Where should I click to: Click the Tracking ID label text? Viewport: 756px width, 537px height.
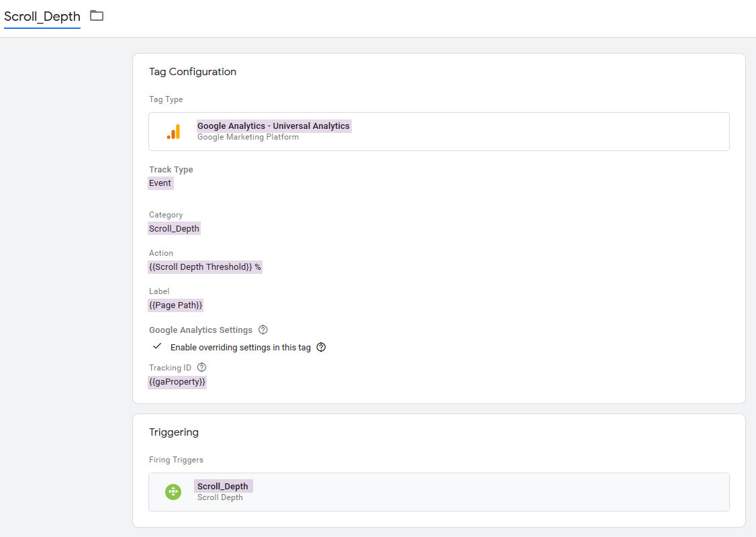(x=170, y=367)
